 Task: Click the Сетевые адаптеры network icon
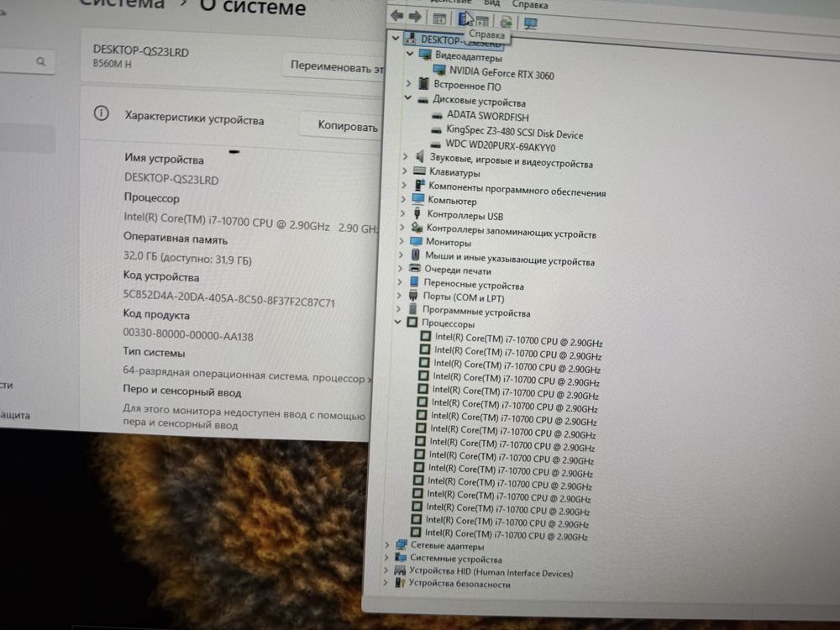pyautogui.click(x=402, y=544)
